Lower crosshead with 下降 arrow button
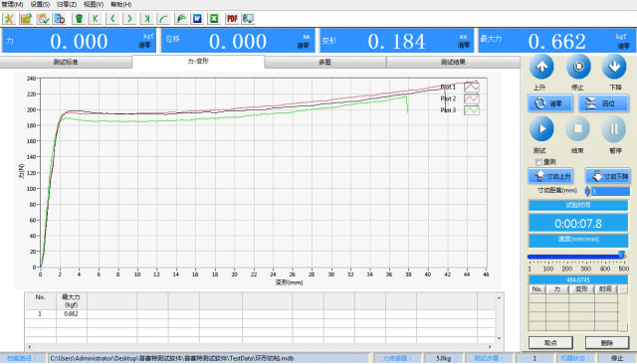The width and height of the screenshot is (637, 364). pos(614,67)
